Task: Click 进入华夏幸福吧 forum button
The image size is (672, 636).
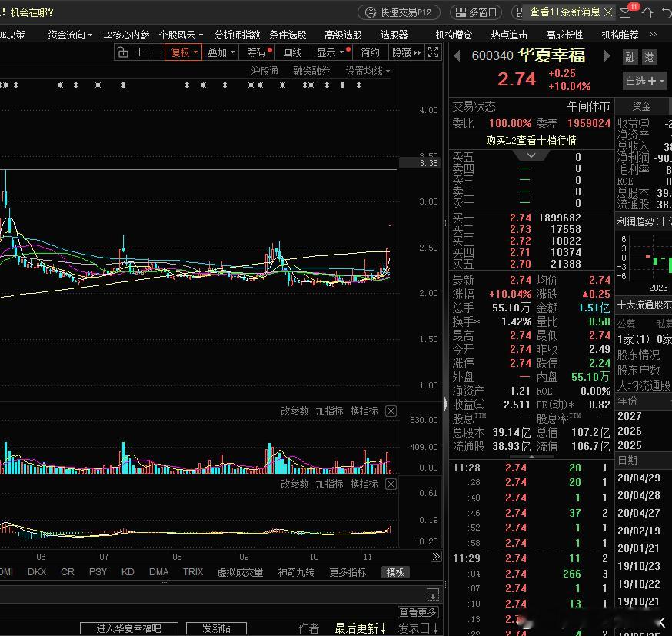Action: [x=129, y=628]
